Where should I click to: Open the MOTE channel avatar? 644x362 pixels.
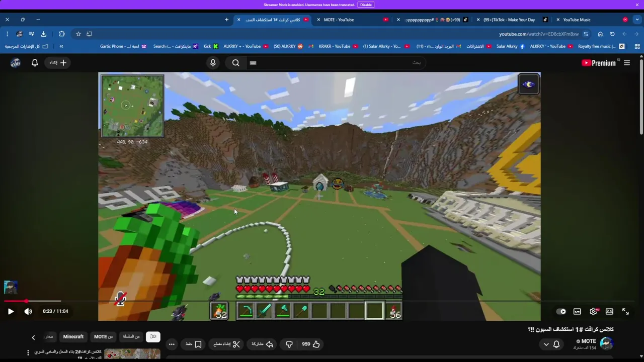click(x=606, y=344)
